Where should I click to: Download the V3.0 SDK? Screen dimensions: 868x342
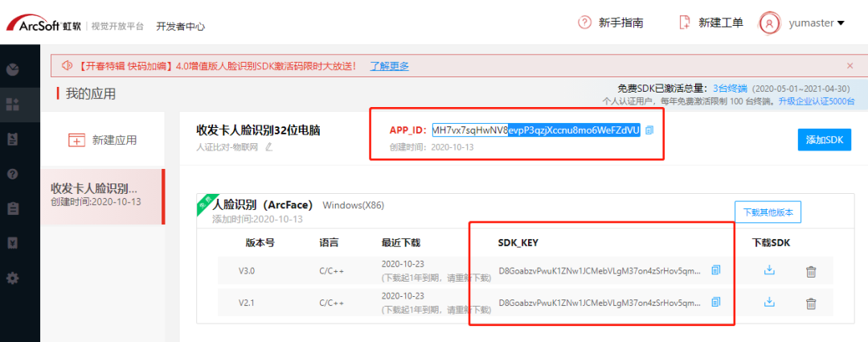[x=768, y=270]
